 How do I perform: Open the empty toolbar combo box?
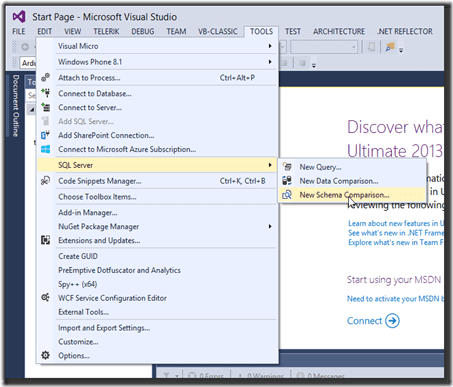pos(324,47)
